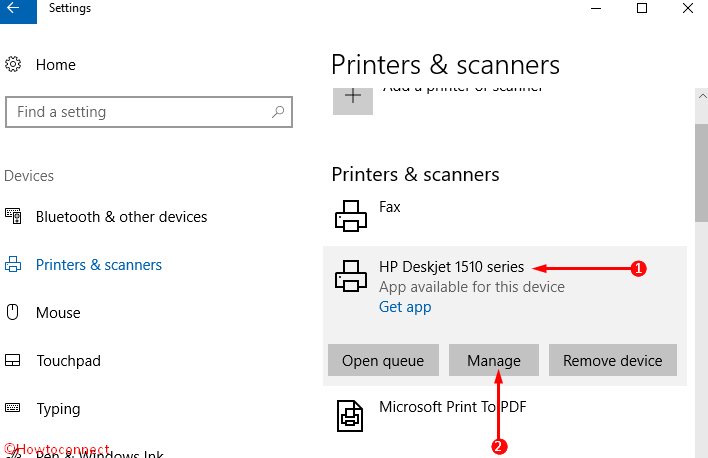This screenshot has width=708, height=458.
Task: Minimize the Settings window
Action: click(596, 9)
